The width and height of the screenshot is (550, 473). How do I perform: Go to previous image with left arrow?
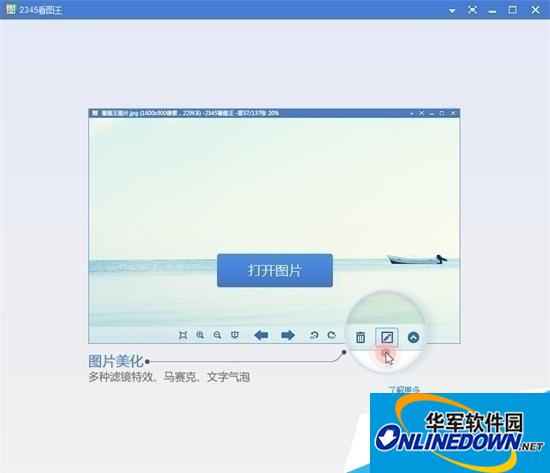click(261, 335)
